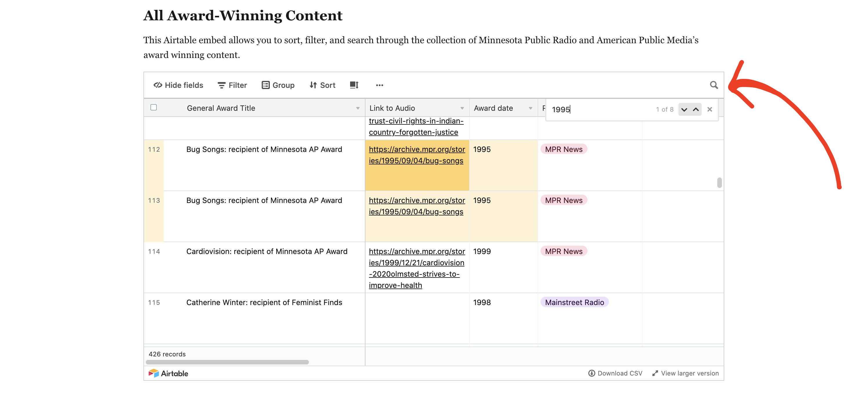This screenshot has height=399, width=868.
Task: Click the 426 records count
Action: tap(167, 354)
